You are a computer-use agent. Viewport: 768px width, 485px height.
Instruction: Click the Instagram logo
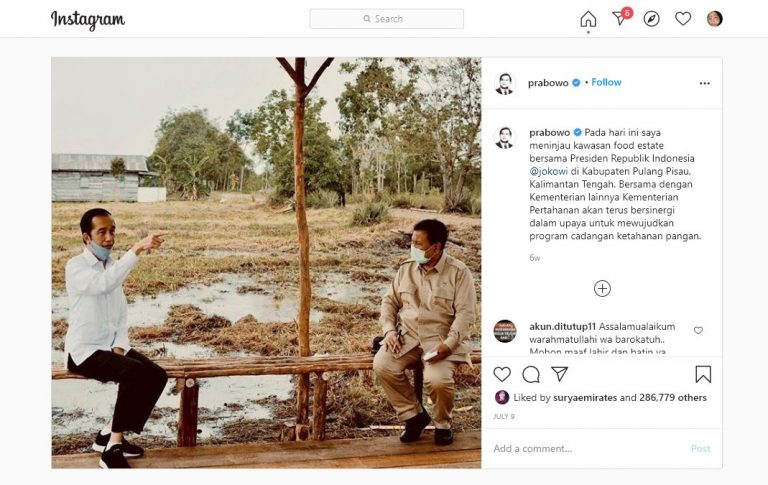tap(88, 20)
